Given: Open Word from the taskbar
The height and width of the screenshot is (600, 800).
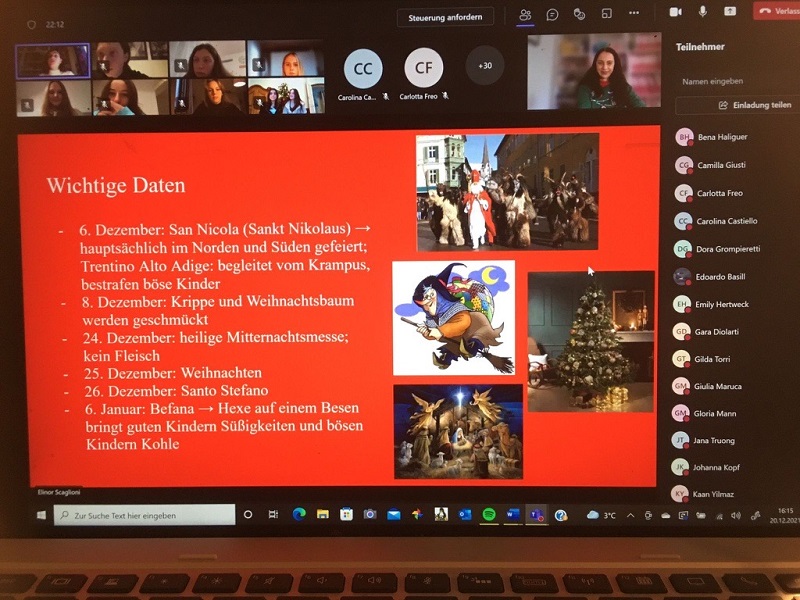Looking at the screenshot, I should (513, 515).
